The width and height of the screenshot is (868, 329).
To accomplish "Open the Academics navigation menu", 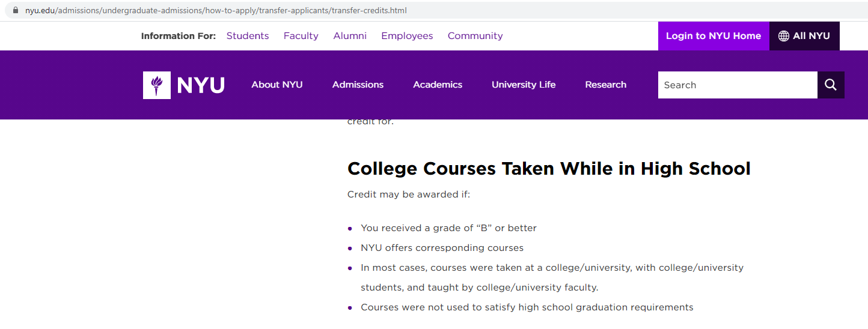I will pos(438,85).
